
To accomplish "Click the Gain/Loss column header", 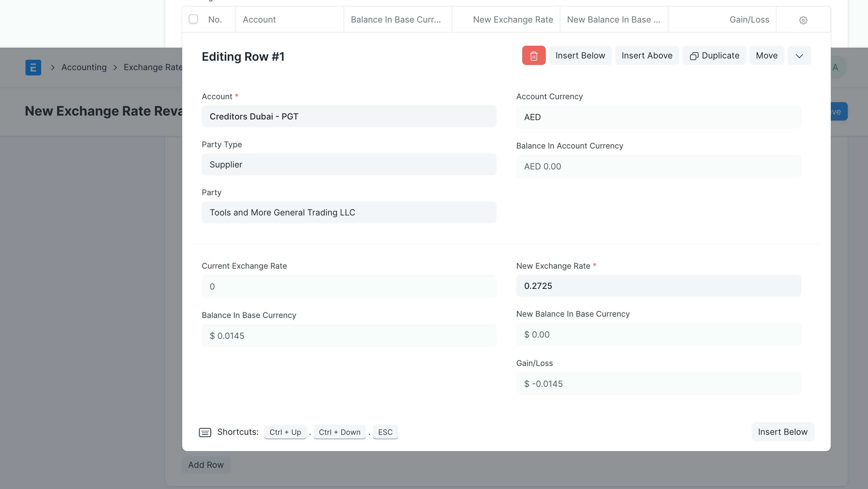I will point(722,20).
